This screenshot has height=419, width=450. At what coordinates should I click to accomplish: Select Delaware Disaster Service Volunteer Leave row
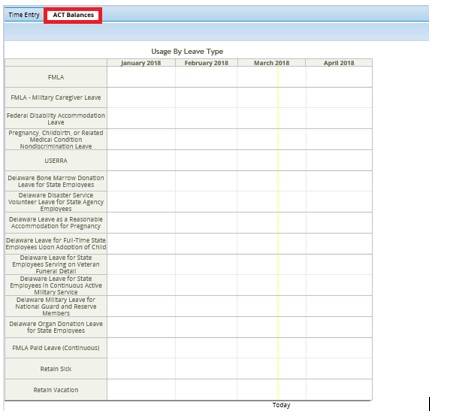[x=56, y=202]
